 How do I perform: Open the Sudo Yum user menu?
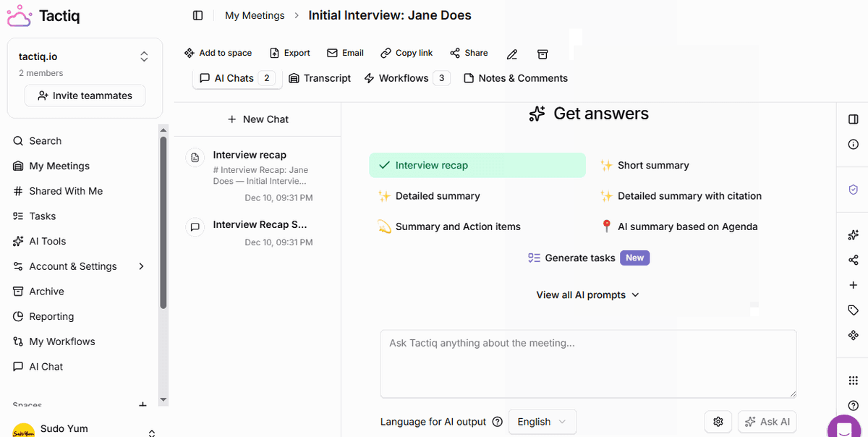pos(85,429)
